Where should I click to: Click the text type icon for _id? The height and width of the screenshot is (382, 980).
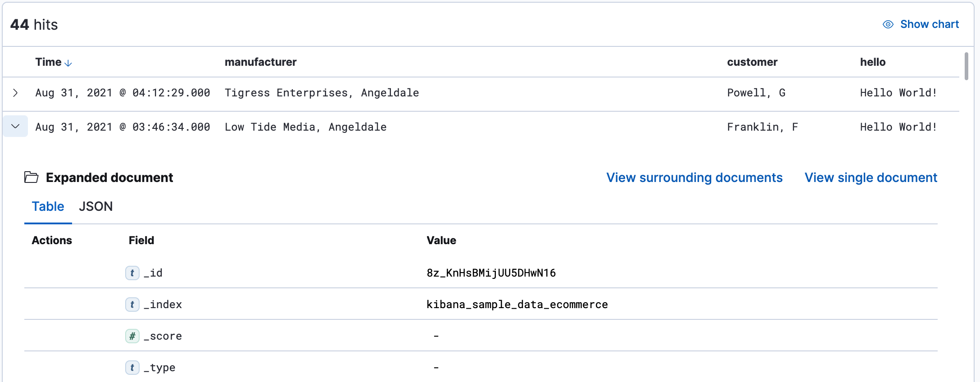[x=132, y=273]
